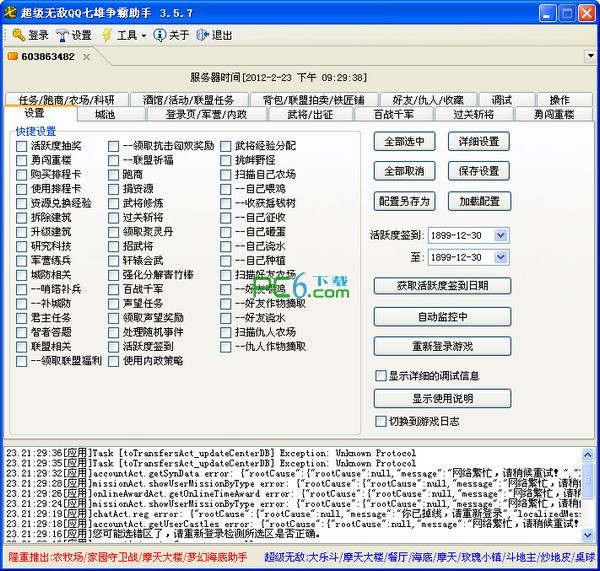Screen dimensions: 600x571
Task: Click 配置另存为 button
Action: [404, 201]
